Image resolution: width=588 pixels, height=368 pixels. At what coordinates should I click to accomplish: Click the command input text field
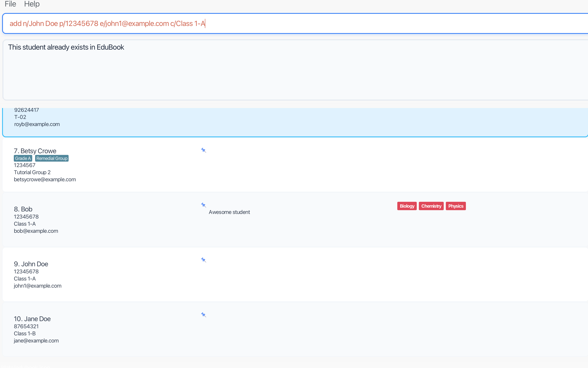coord(292,24)
